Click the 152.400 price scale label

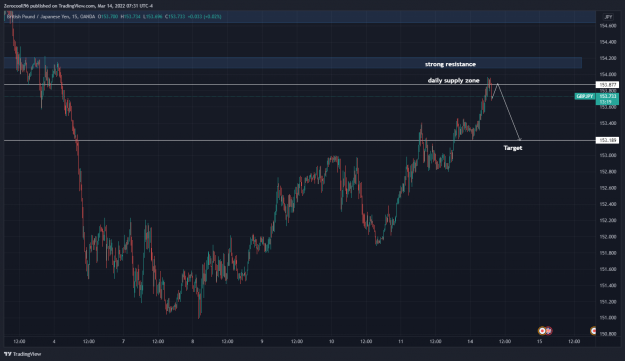tap(607, 204)
